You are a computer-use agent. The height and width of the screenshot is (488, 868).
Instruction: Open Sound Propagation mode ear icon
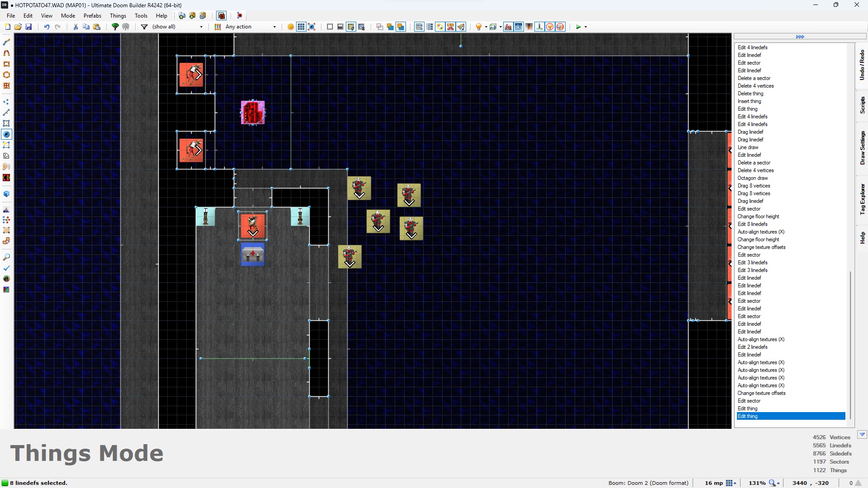(x=6, y=167)
